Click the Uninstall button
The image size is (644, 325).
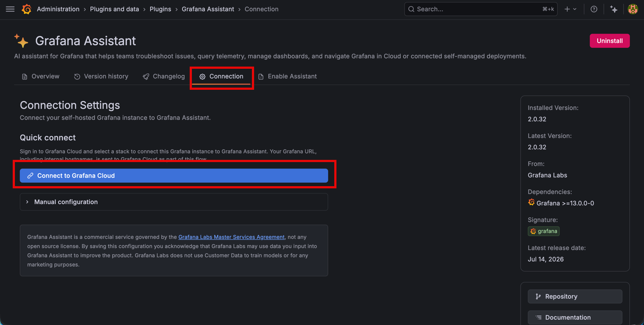(x=609, y=41)
